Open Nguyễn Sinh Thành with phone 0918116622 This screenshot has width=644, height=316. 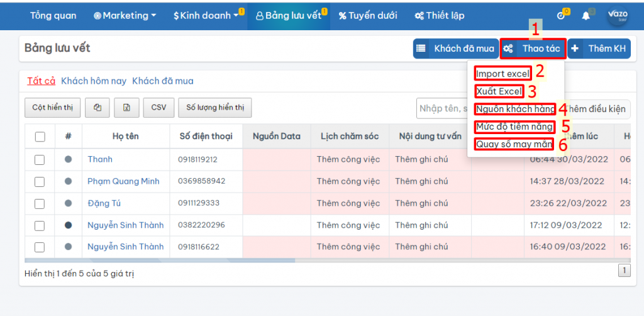click(125, 247)
